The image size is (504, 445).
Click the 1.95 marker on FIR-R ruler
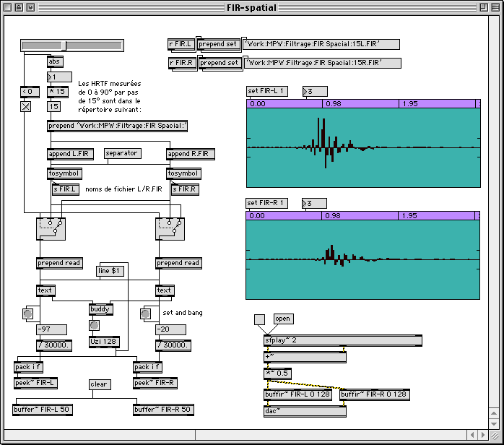click(409, 216)
